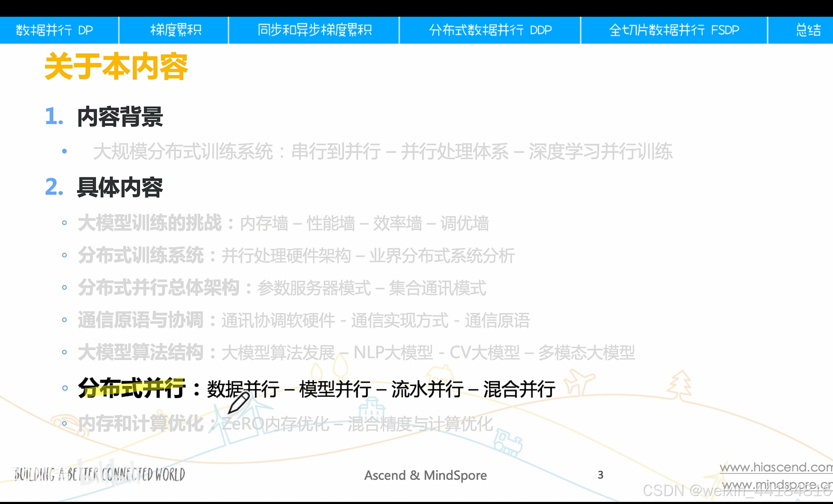Click the 关于本内容 slide title
The width and height of the screenshot is (833, 504).
click(116, 66)
